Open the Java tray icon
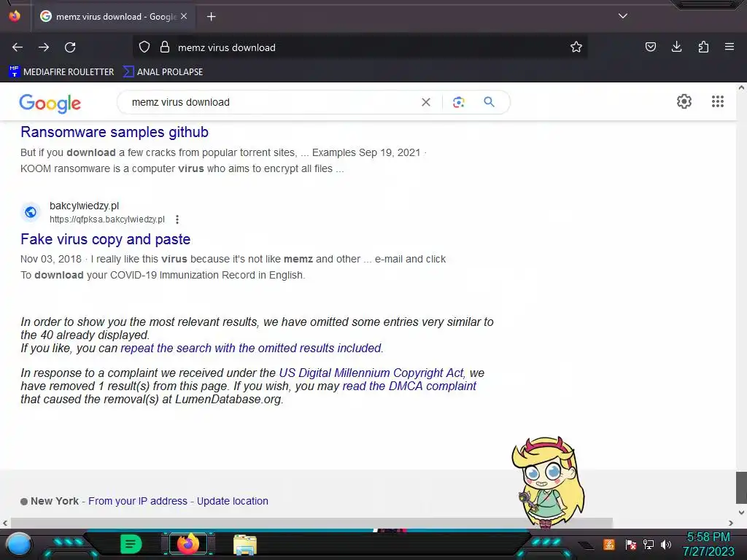 pyautogui.click(x=609, y=544)
